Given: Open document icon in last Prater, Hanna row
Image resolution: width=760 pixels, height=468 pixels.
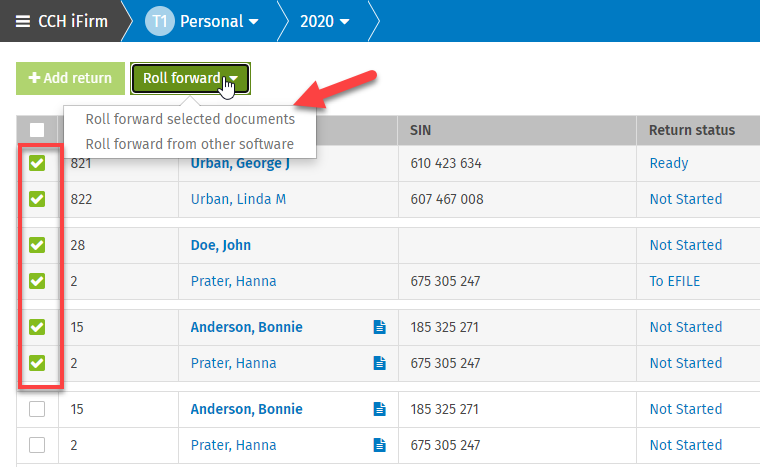Looking at the screenshot, I should pyautogui.click(x=380, y=445).
